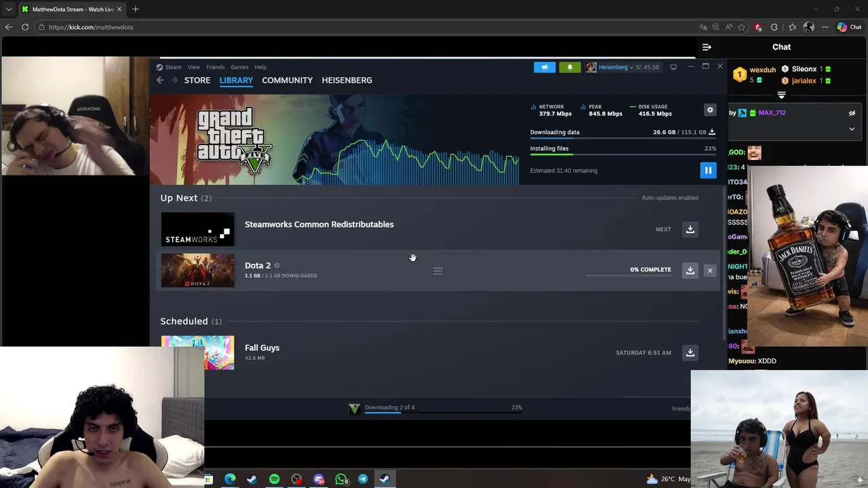
Task: Download Steamworks Common Redistributables now
Action: (x=690, y=229)
